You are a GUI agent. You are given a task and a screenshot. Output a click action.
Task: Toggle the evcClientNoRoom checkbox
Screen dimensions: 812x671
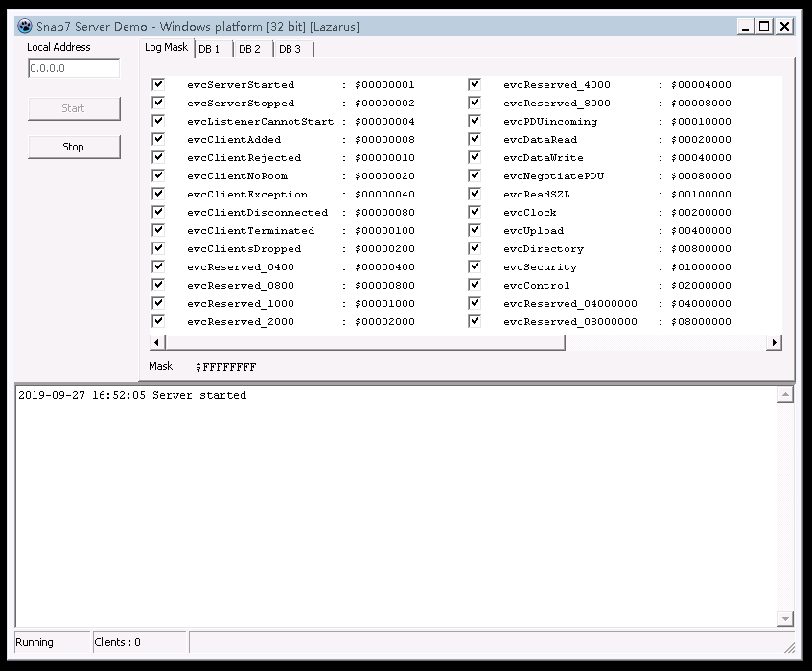158,175
